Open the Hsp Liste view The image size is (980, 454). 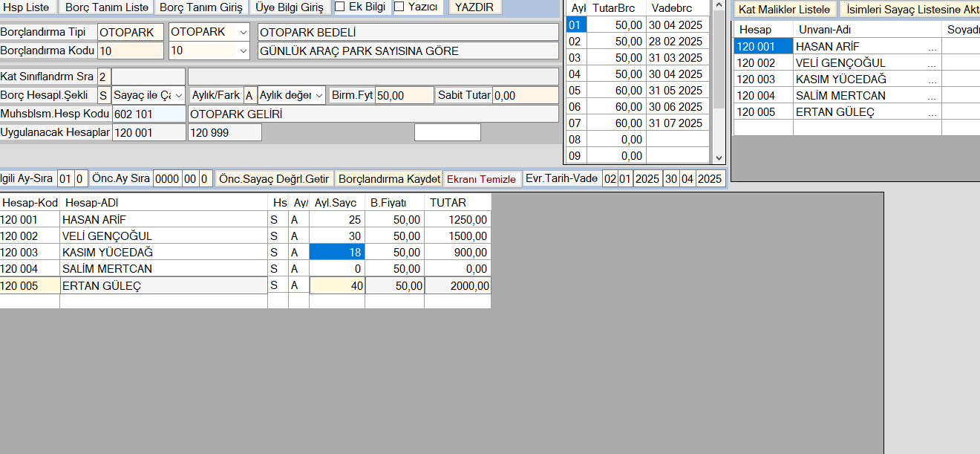pyautogui.click(x=28, y=7)
